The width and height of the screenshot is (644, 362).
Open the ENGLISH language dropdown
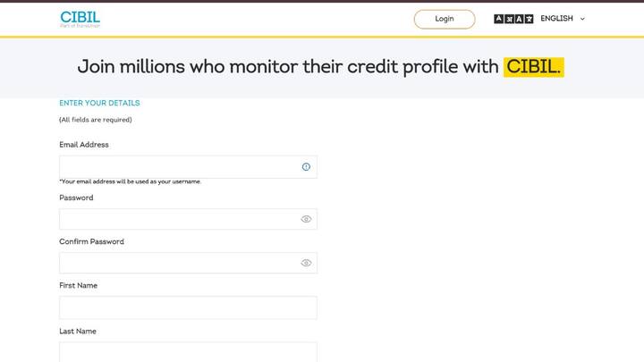556,19
